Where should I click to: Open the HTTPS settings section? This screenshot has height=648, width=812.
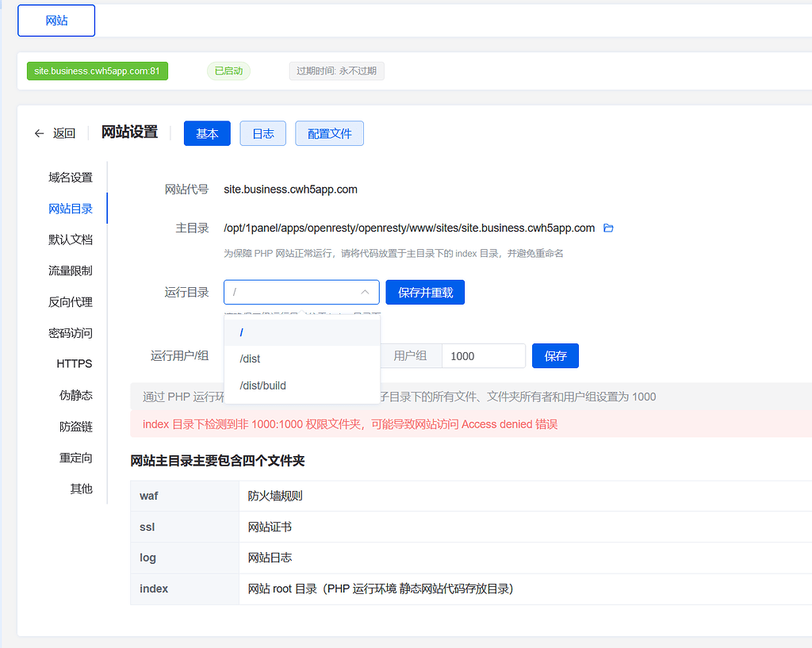[x=74, y=363]
